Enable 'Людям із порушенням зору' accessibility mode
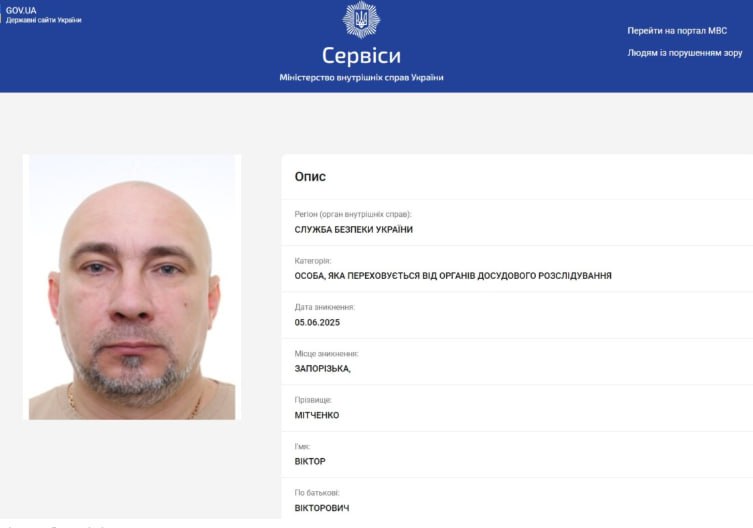The height and width of the screenshot is (528, 753). click(x=685, y=53)
